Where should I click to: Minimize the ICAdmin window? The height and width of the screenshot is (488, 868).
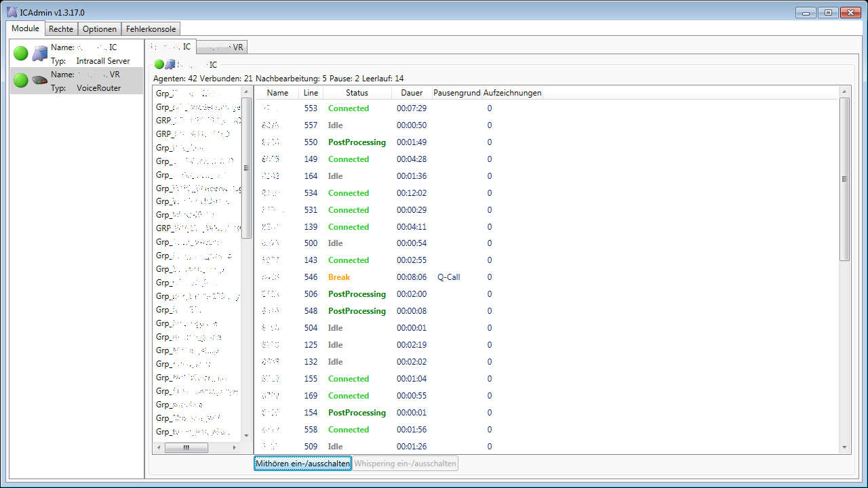click(806, 12)
